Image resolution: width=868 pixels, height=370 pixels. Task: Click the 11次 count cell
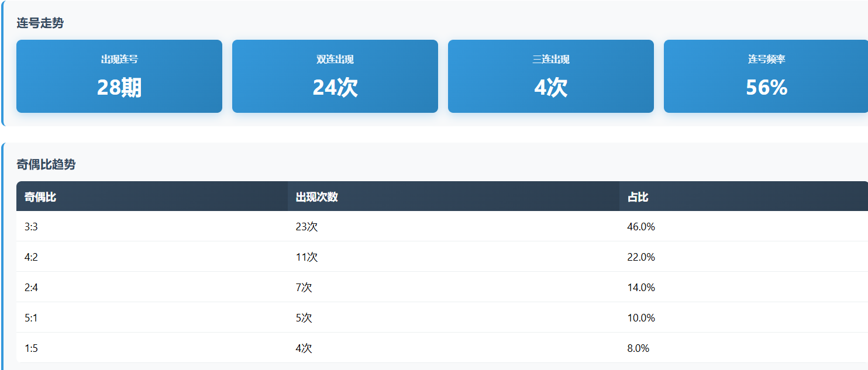[x=307, y=257]
